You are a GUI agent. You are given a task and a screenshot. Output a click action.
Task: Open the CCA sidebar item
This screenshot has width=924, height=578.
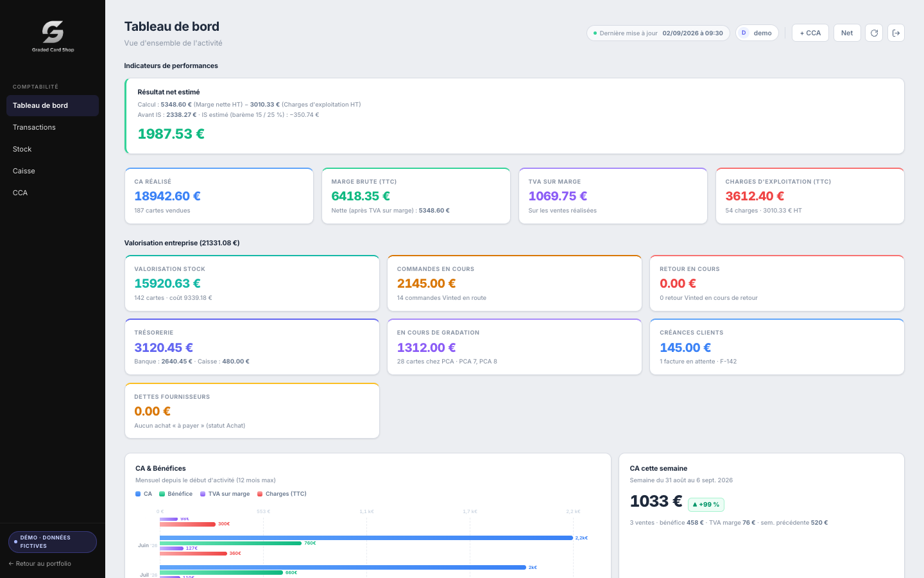53,193
